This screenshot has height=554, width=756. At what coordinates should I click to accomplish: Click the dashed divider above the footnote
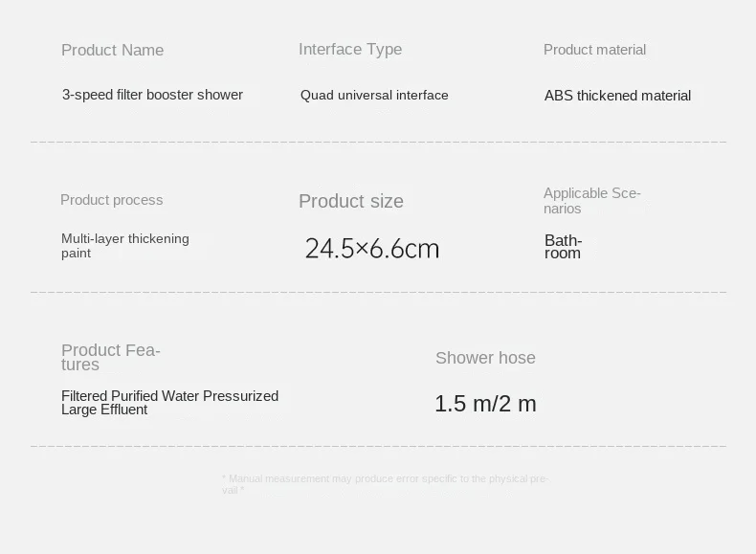[x=378, y=446]
